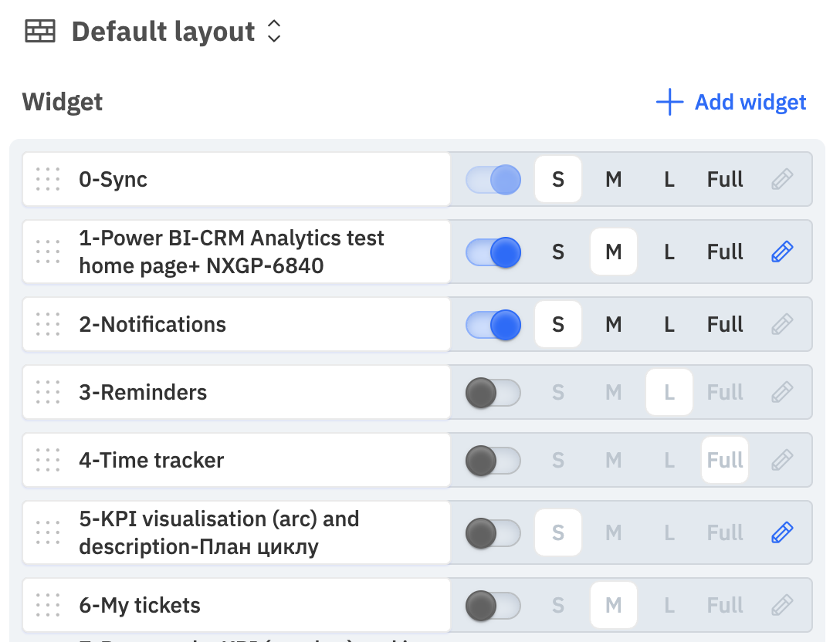Image resolution: width=840 pixels, height=642 pixels.
Task: Switch off the 1-Power BI-CRM widget toggle
Action: tap(493, 252)
